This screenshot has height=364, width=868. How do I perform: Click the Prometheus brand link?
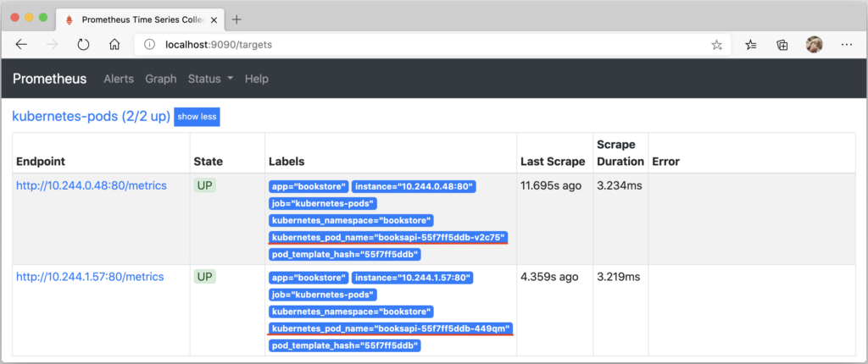point(50,79)
